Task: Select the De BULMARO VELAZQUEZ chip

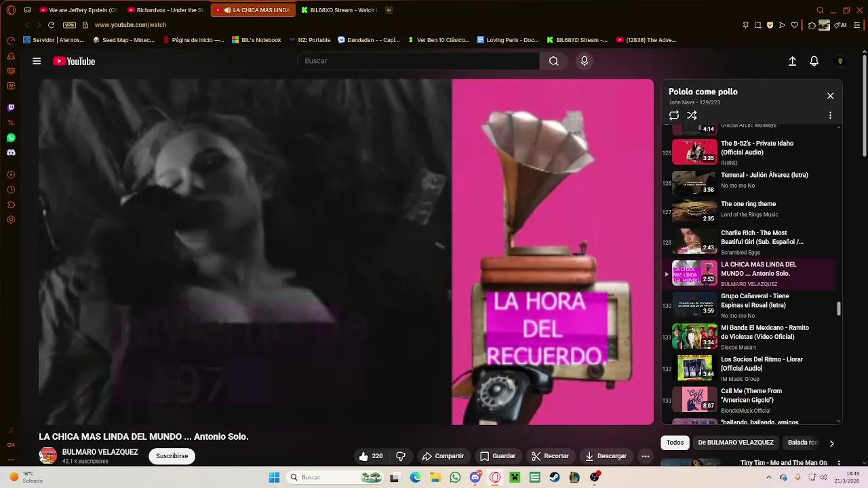Action: pos(736,443)
